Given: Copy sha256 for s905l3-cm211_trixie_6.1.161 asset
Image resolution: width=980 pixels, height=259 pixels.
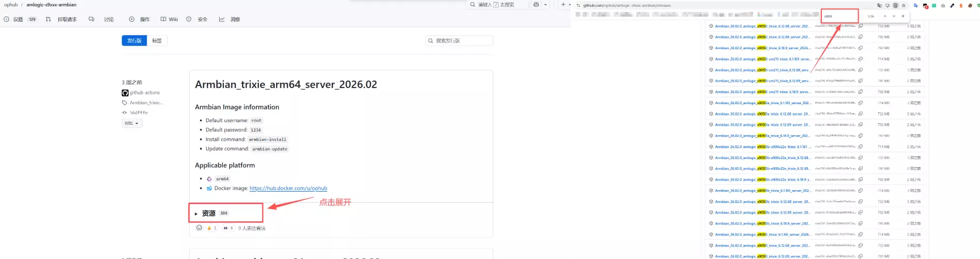Looking at the screenshot, I should pos(860,59).
